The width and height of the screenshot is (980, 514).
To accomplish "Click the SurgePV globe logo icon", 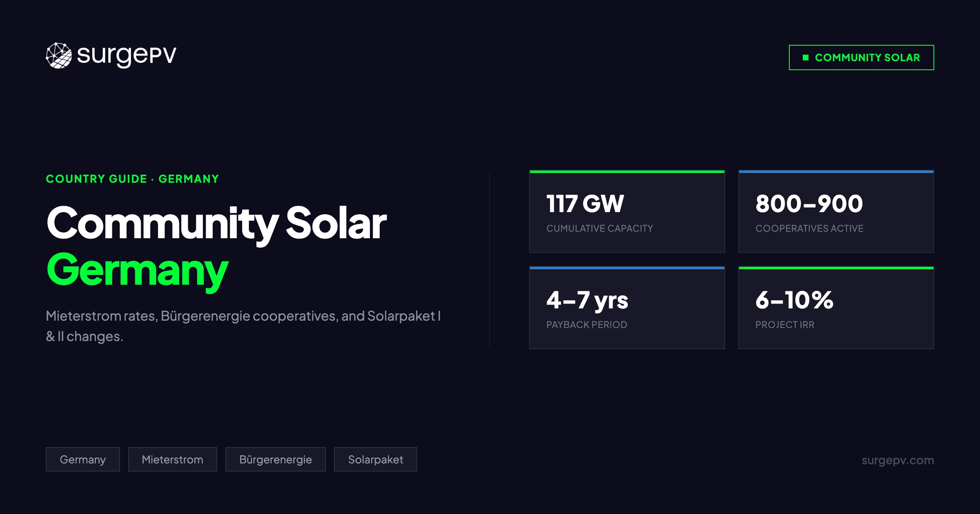I will click(59, 55).
